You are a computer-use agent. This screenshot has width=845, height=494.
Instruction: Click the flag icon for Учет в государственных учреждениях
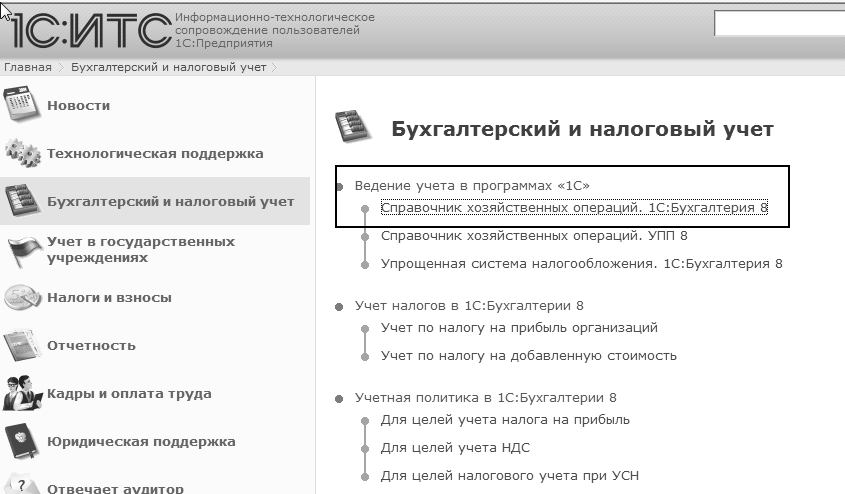[x=25, y=251]
